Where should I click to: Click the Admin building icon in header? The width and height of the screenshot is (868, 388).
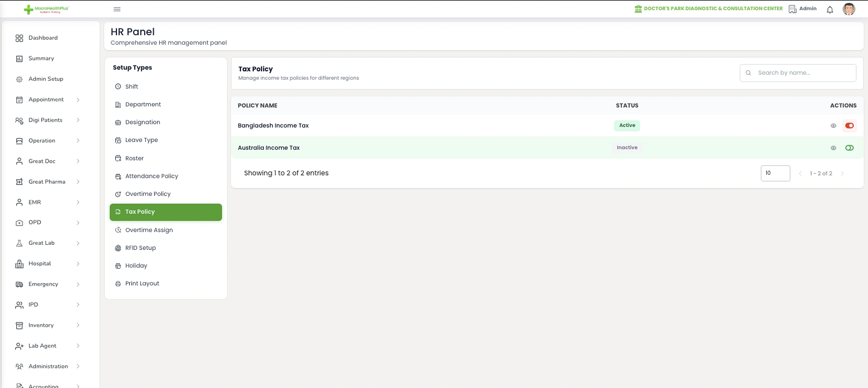click(x=792, y=9)
